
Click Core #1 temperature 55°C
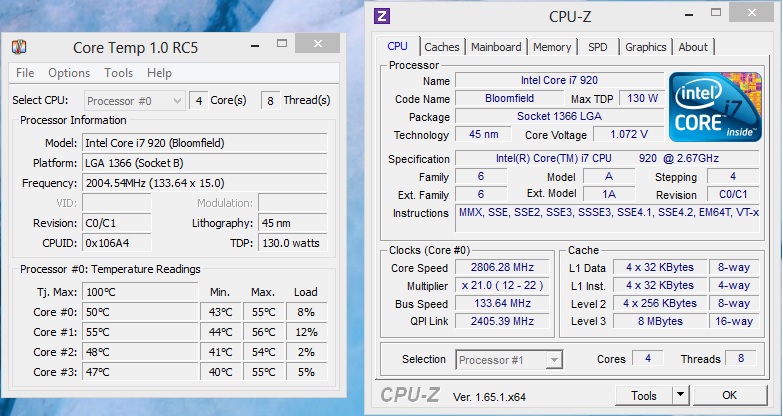click(x=140, y=332)
